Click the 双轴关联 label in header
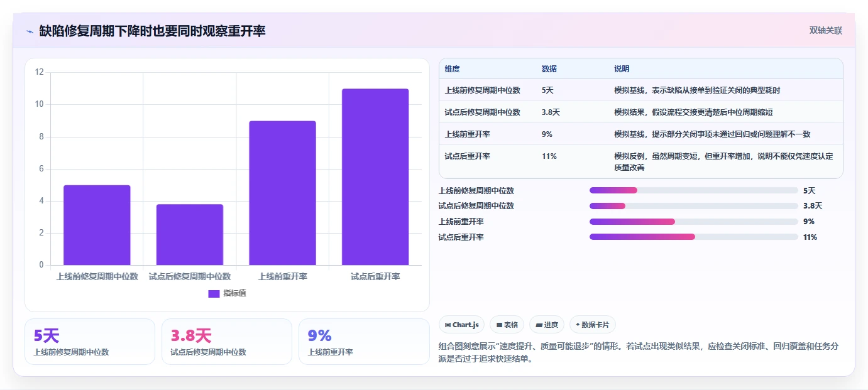868x390 pixels. click(825, 31)
